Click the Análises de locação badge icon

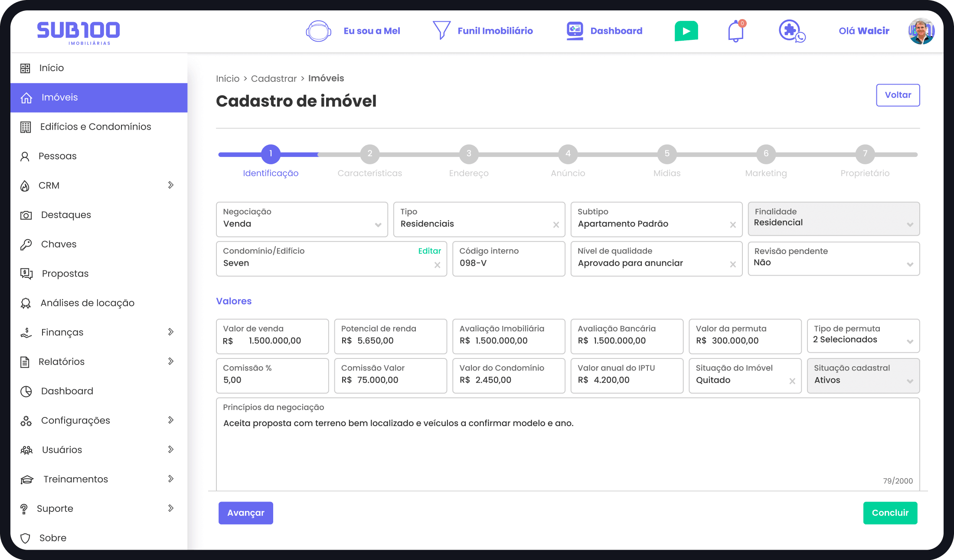(x=26, y=303)
